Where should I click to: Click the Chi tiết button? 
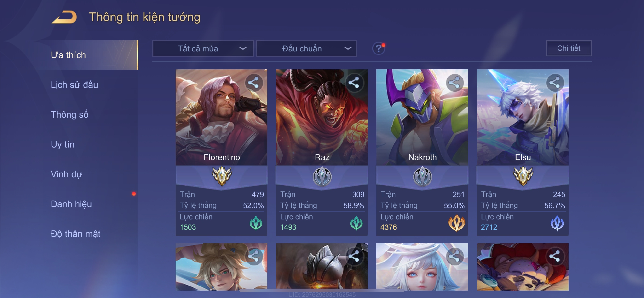[x=569, y=48]
